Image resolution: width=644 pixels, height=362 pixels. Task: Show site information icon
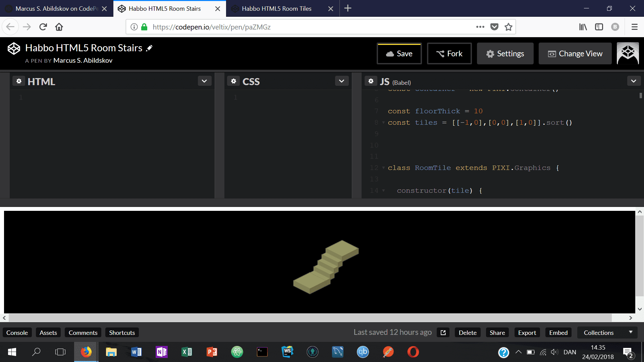(x=134, y=27)
